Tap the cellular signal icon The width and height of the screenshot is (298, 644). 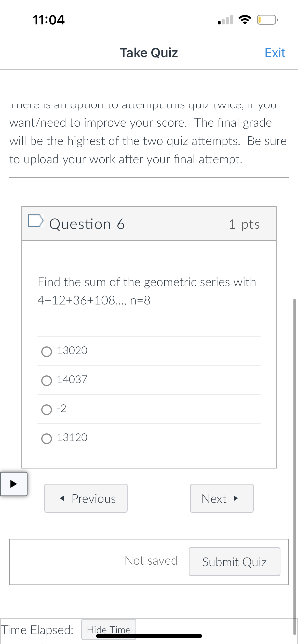(x=225, y=20)
